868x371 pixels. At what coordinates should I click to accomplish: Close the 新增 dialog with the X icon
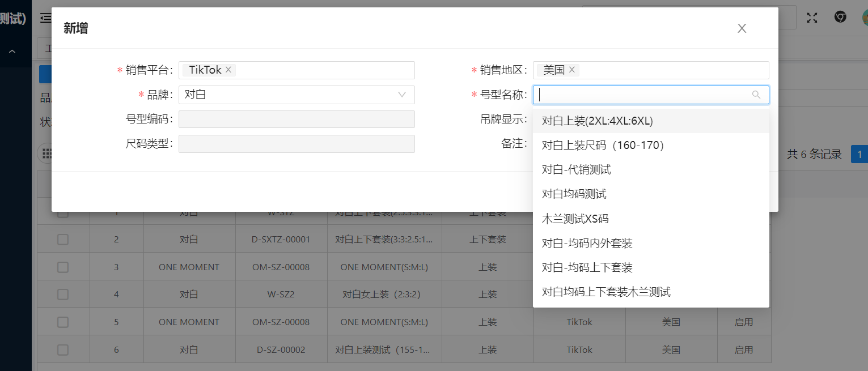742,28
